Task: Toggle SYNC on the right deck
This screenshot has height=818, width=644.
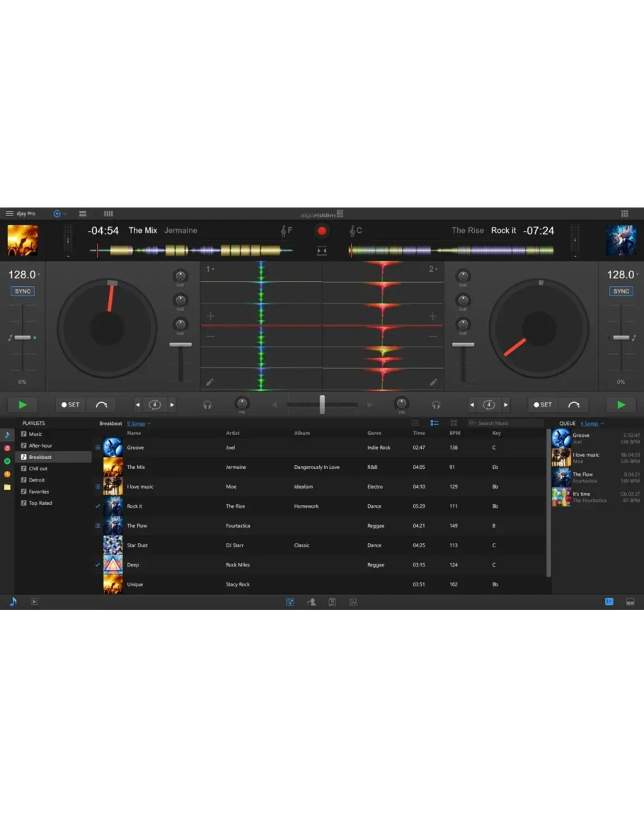Action: point(621,291)
